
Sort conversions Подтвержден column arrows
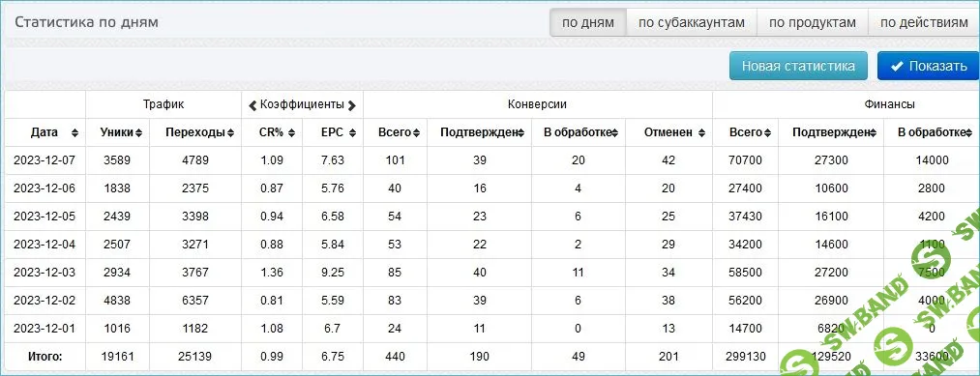coord(520,132)
